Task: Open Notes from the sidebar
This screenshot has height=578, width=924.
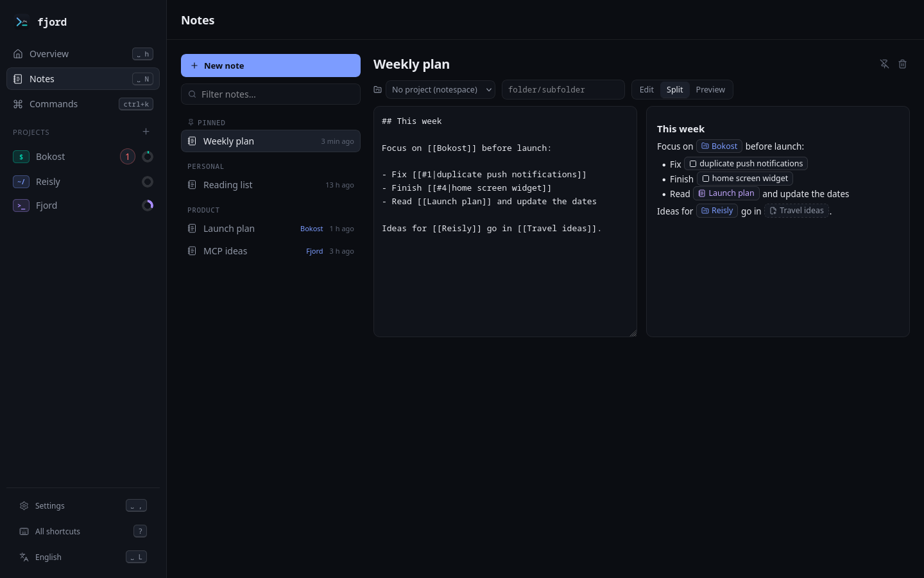Action: click(x=83, y=79)
